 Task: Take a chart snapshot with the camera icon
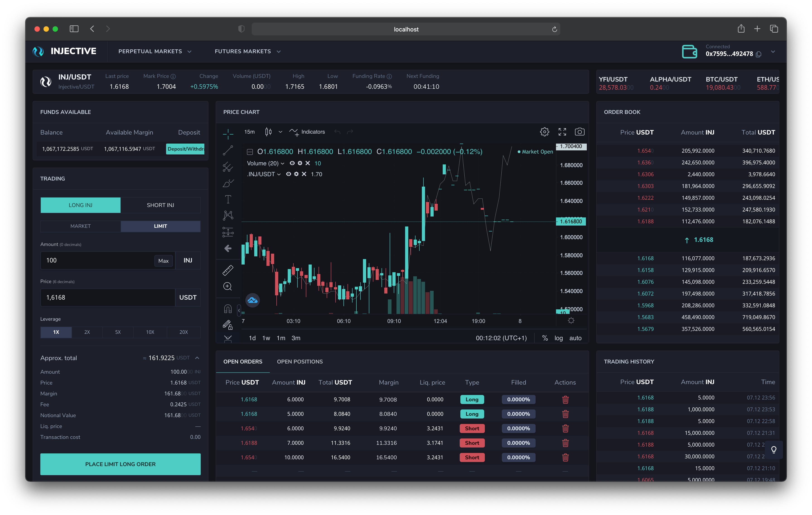(579, 132)
